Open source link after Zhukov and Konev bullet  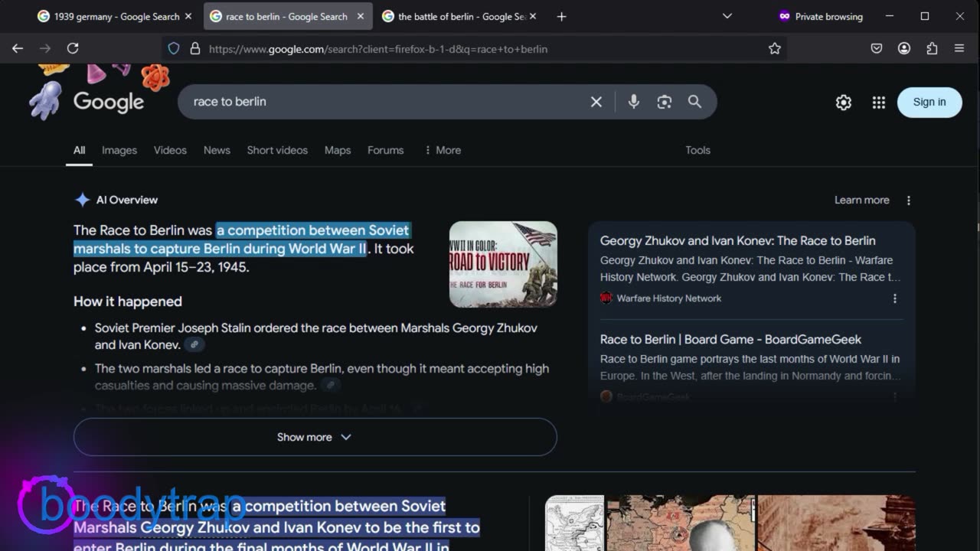(194, 345)
